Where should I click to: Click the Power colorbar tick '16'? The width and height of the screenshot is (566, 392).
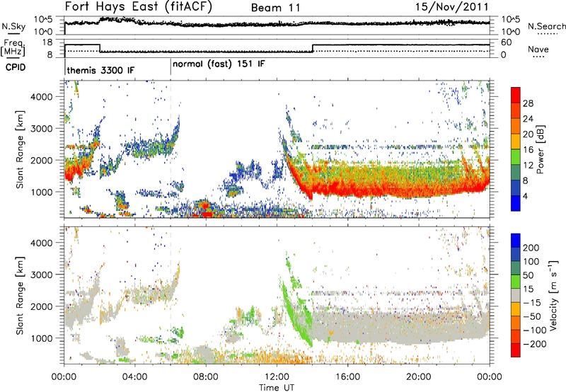[x=528, y=150]
